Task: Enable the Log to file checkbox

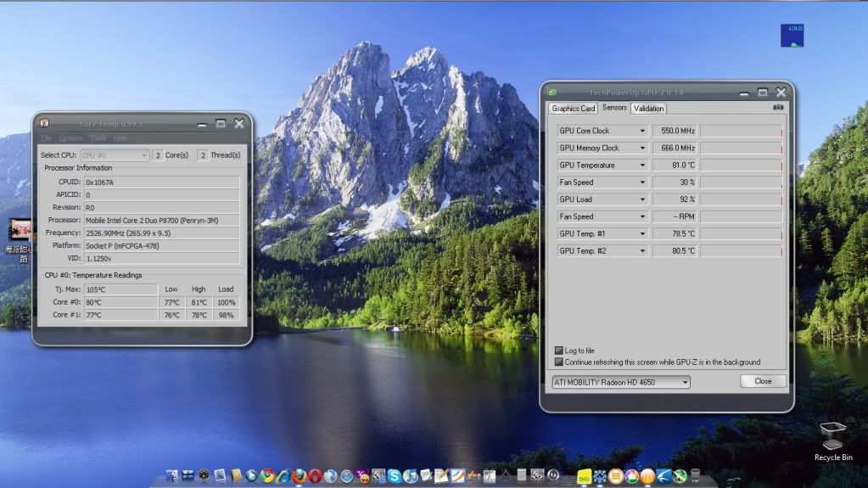Action: 558,351
